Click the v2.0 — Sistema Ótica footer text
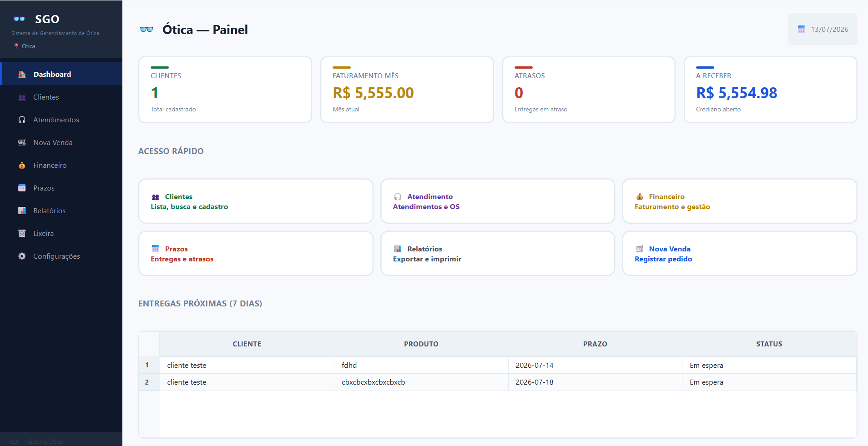Image resolution: width=868 pixels, height=446 pixels. pyautogui.click(x=35, y=441)
